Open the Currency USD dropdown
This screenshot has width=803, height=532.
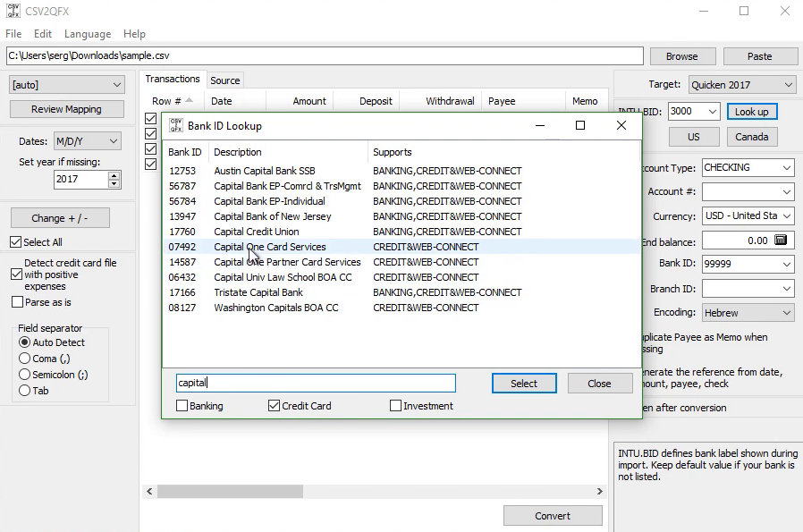[x=748, y=215]
